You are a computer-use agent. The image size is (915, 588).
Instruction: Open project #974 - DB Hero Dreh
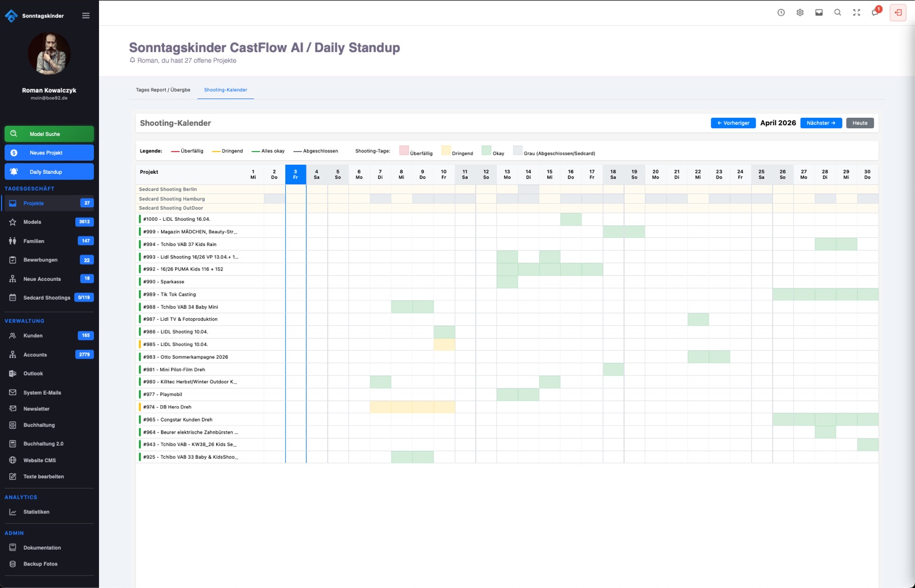[167, 407]
